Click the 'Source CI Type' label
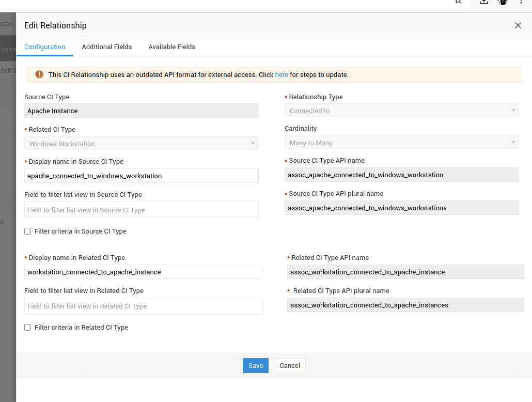Viewport: 532px width, 402px height. (47, 97)
